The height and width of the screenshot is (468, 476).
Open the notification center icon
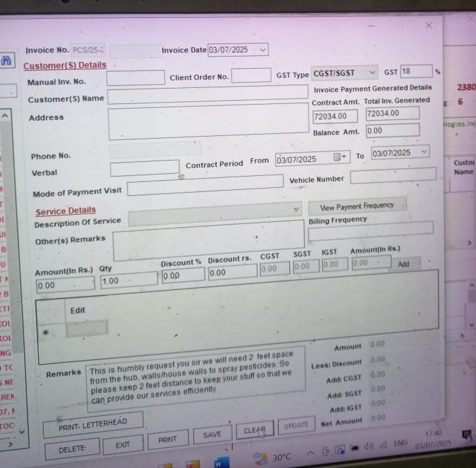[467, 435]
